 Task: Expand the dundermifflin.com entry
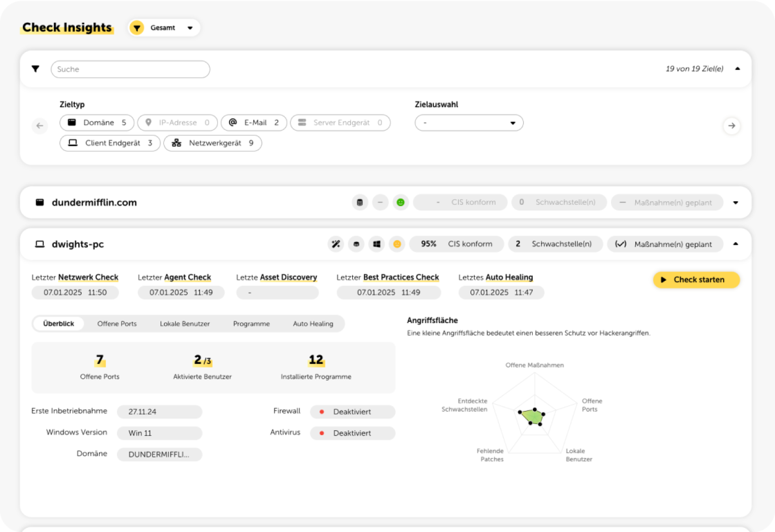coord(735,203)
